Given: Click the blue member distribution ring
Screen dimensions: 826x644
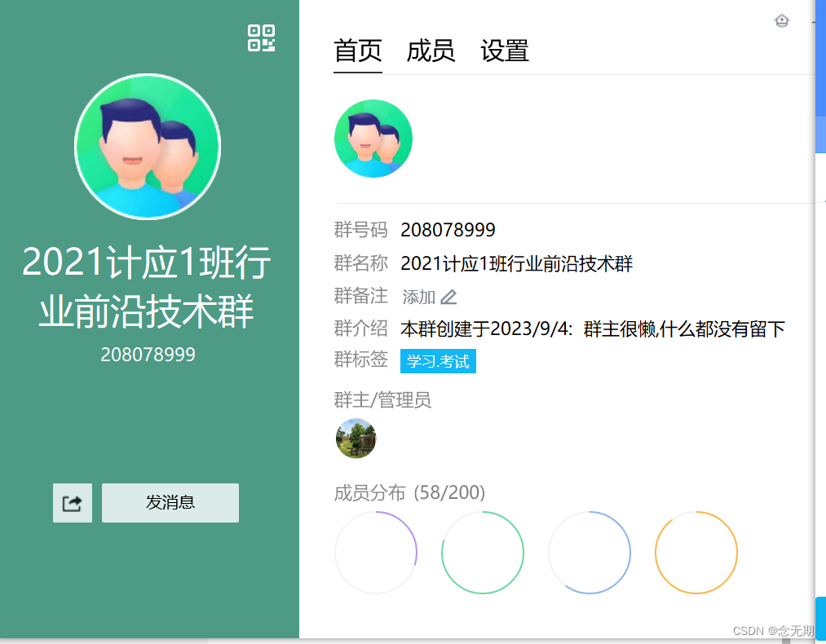Looking at the screenshot, I should coord(590,553).
